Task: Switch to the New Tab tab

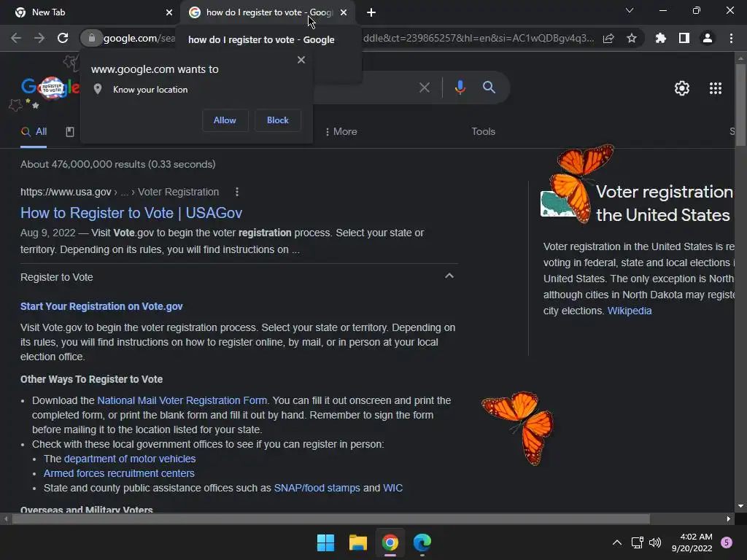Action: click(x=90, y=13)
